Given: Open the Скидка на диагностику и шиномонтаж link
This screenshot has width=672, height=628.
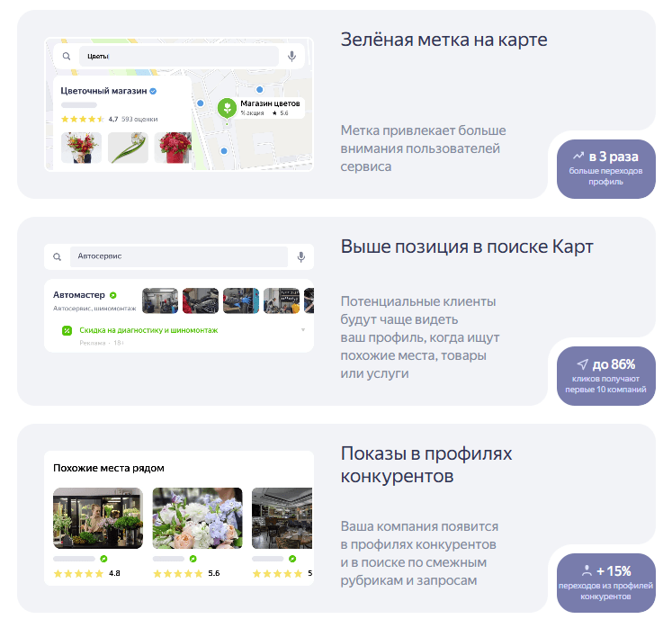Looking at the screenshot, I should coord(148,330).
